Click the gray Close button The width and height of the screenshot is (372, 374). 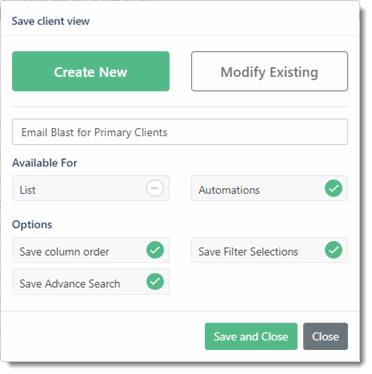tap(325, 336)
